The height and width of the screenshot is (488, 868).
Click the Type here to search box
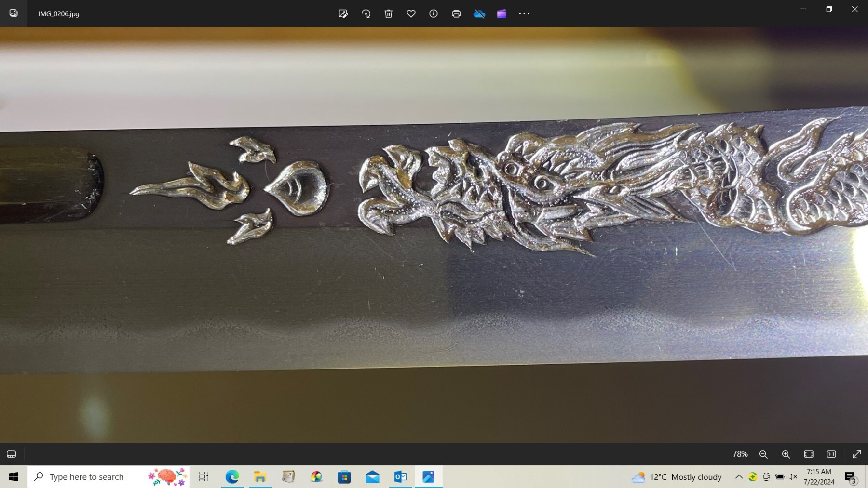tap(108, 476)
